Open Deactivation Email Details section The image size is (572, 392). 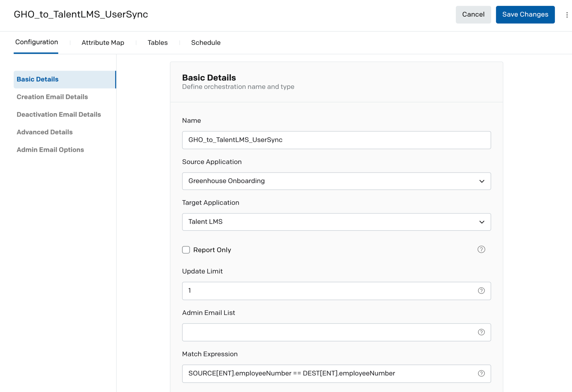pos(59,114)
